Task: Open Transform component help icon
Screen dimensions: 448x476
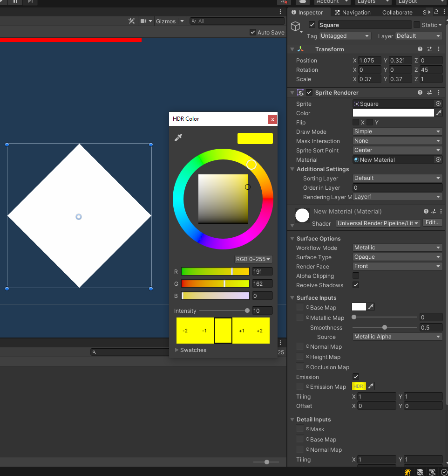Action: 420,49
